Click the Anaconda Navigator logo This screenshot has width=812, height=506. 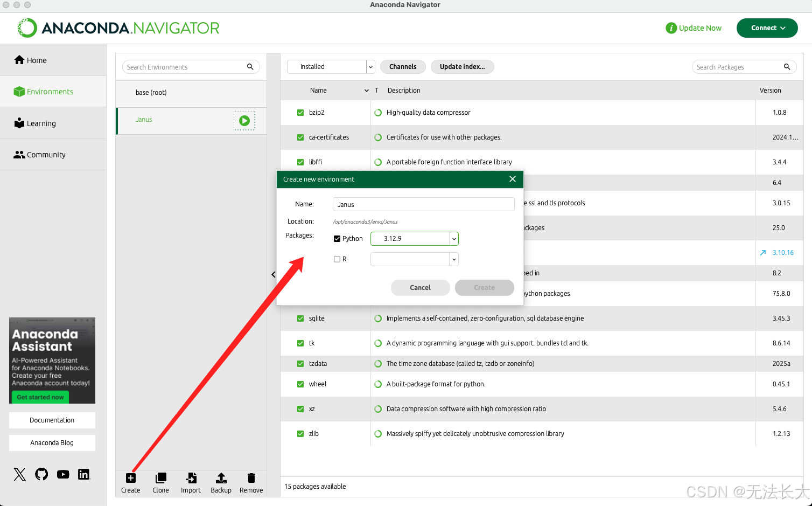[118, 28]
